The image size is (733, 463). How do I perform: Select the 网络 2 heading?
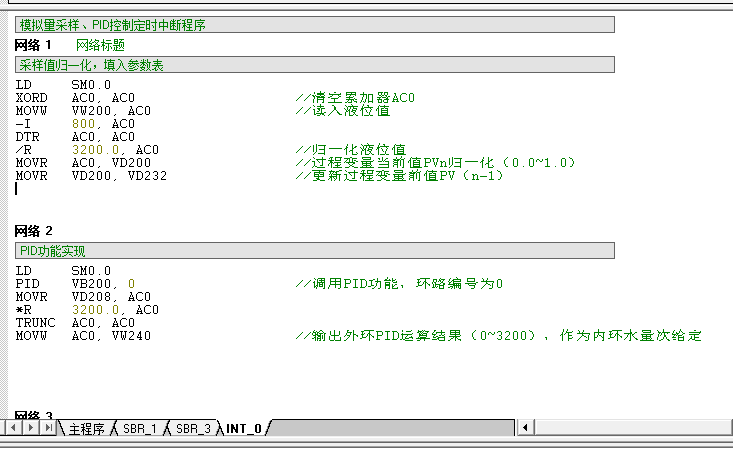(x=33, y=231)
